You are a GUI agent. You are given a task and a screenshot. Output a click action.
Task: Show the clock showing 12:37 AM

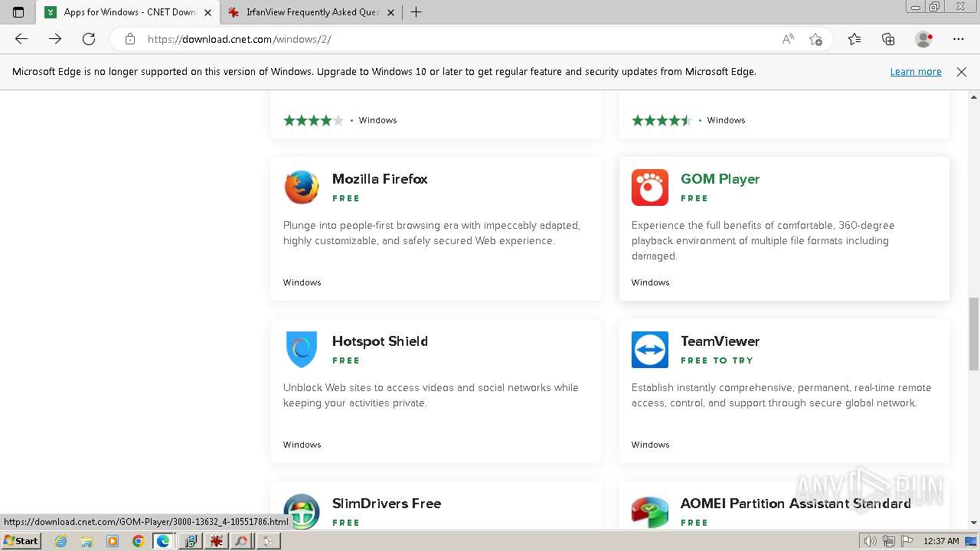click(942, 541)
